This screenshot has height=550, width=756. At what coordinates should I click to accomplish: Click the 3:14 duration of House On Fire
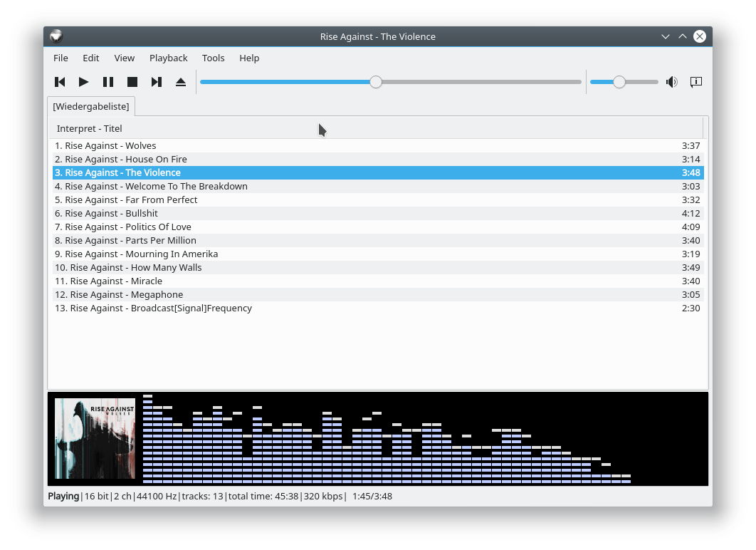point(691,159)
